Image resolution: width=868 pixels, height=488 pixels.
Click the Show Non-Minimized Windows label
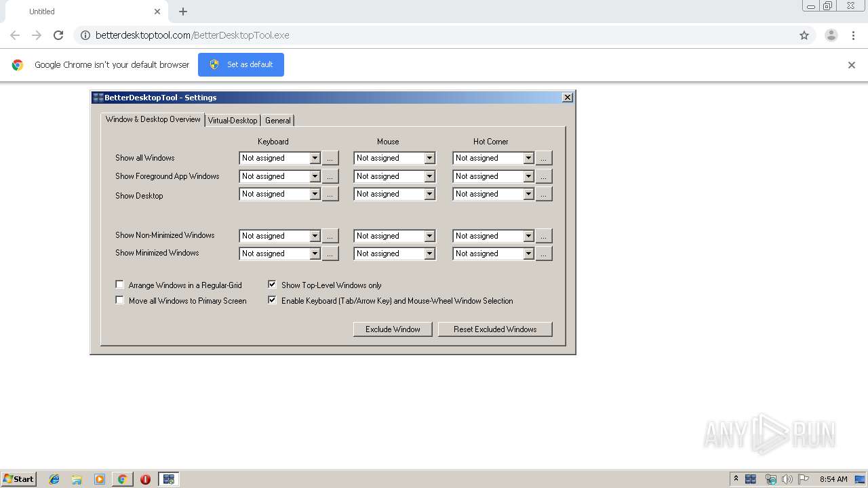tap(165, 235)
